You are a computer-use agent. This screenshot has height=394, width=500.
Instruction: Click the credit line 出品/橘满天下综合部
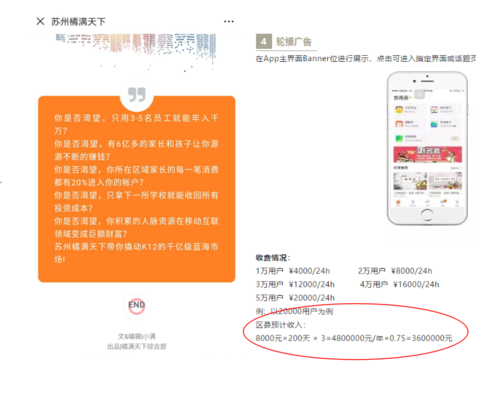point(137,347)
